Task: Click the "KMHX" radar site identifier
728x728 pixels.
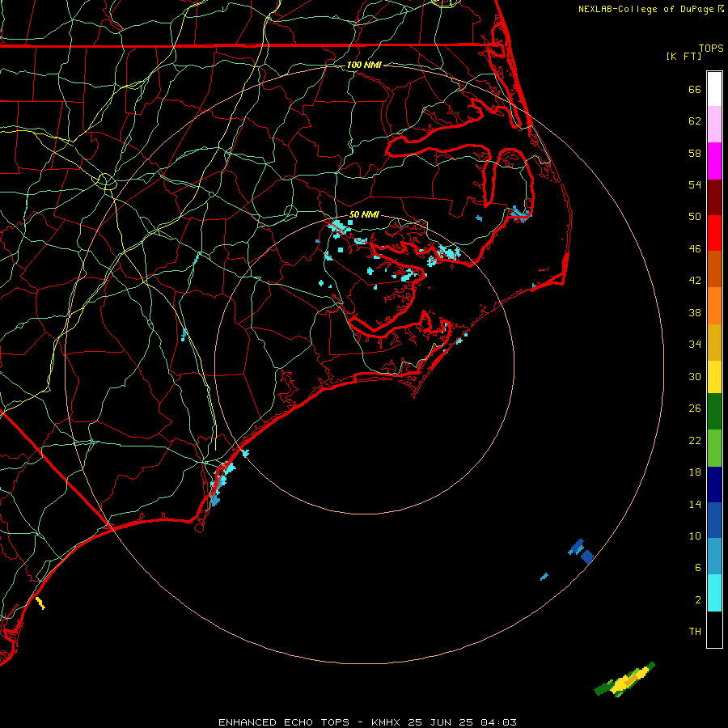Action: click(386, 722)
